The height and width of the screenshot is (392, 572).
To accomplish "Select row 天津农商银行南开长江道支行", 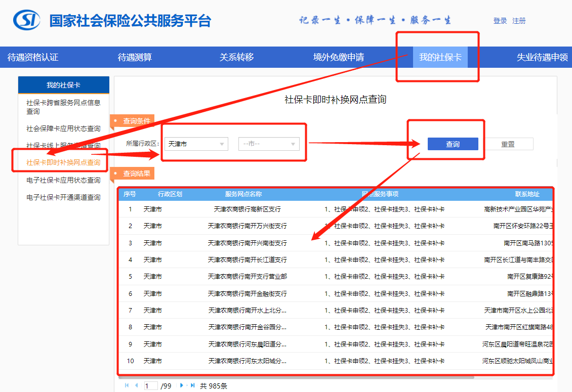I will [x=336, y=259].
